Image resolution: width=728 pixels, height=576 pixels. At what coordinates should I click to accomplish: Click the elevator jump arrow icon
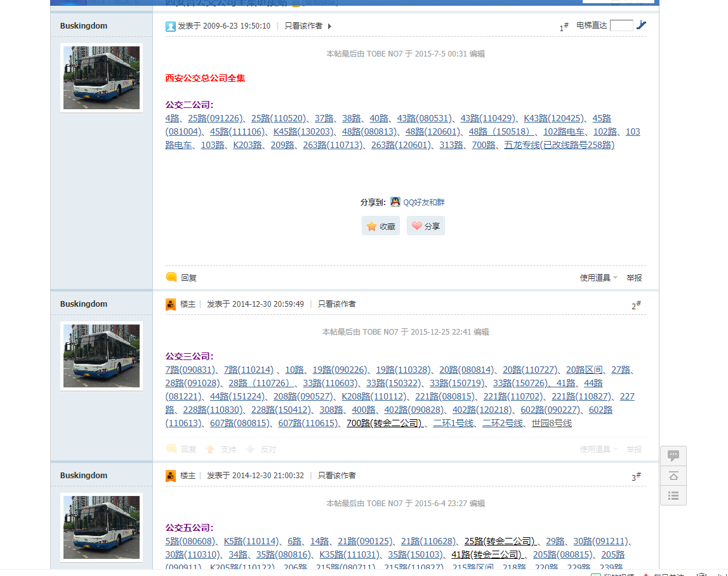(641, 25)
